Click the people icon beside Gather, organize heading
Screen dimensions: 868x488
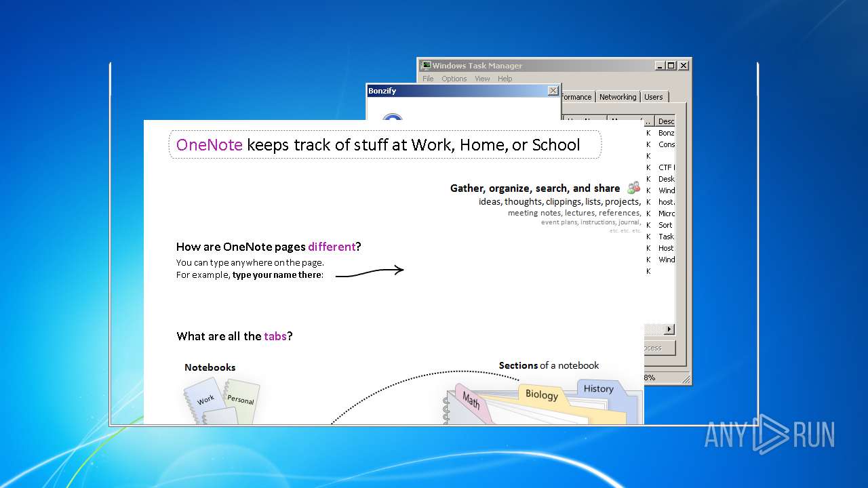tap(634, 188)
